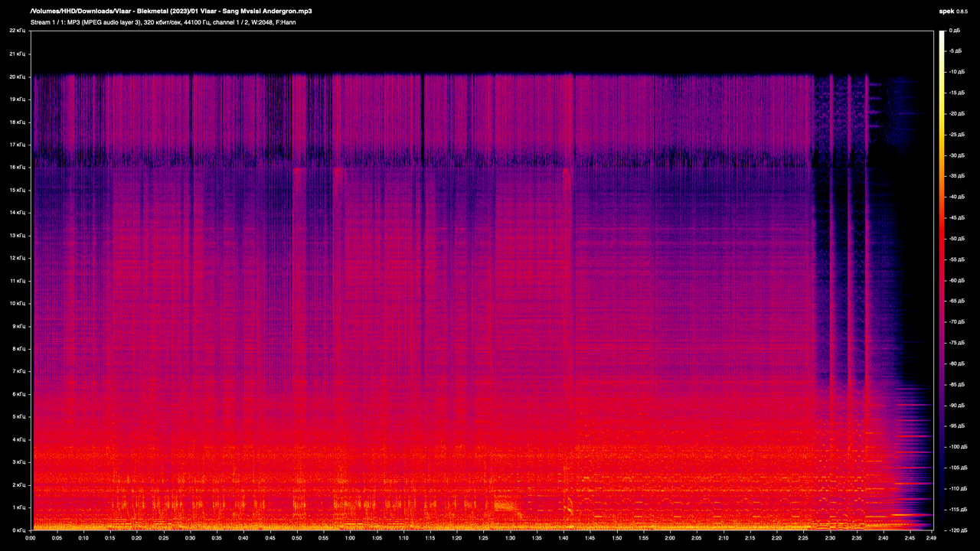Screen dimensions: 980x551
Task: Pick the -50 дБ scale label
Action: click(957, 239)
